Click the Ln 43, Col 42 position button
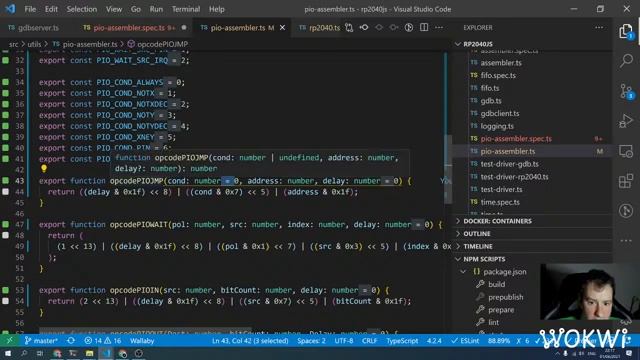 [x=250, y=340]
